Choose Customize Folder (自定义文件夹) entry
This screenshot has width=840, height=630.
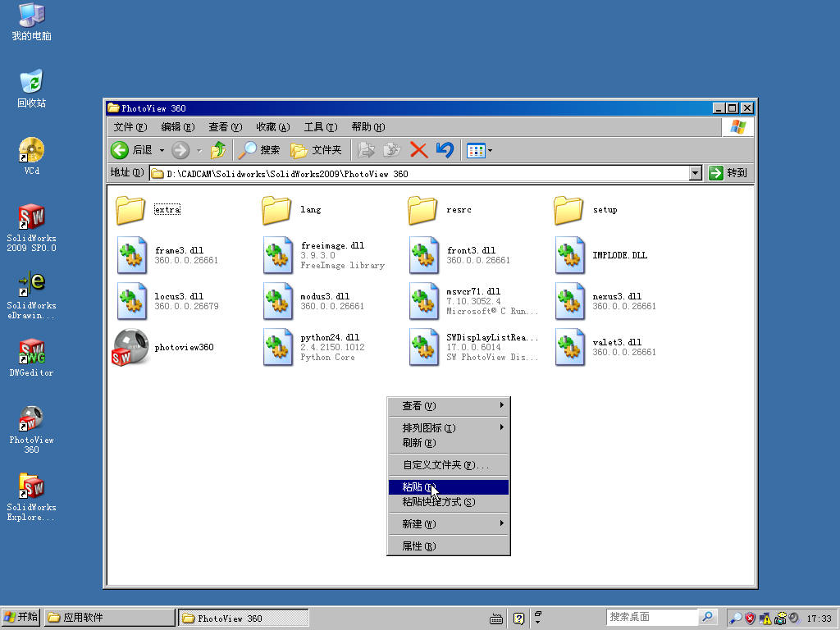pos(449,465)
